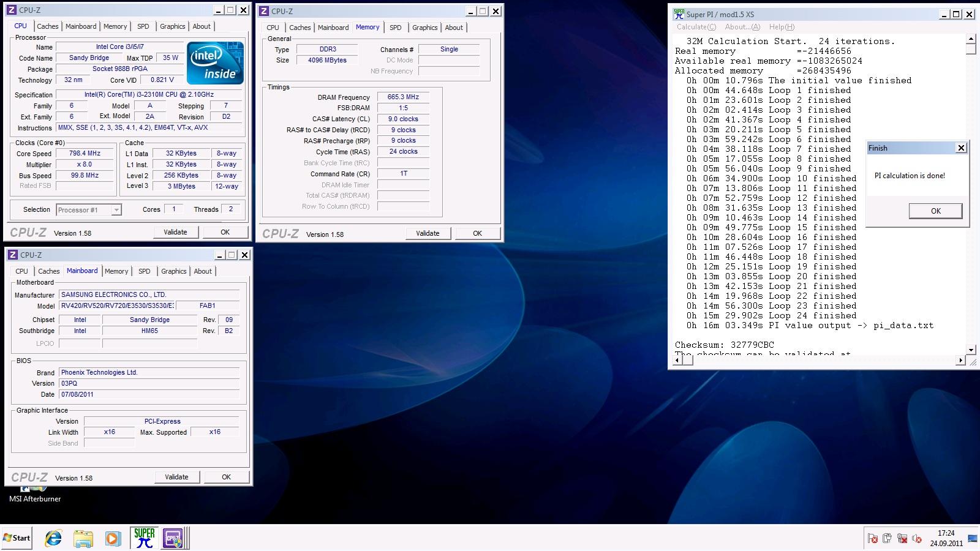
Task: Click the Specification field showing i3-2310M
Action: click(x=149, y=95)
